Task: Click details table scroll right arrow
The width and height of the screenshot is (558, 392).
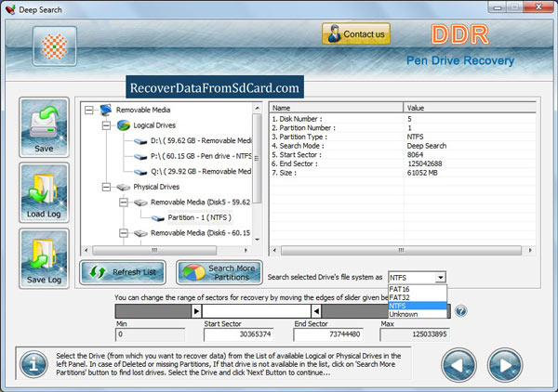Action: click(x=530, y=250)
